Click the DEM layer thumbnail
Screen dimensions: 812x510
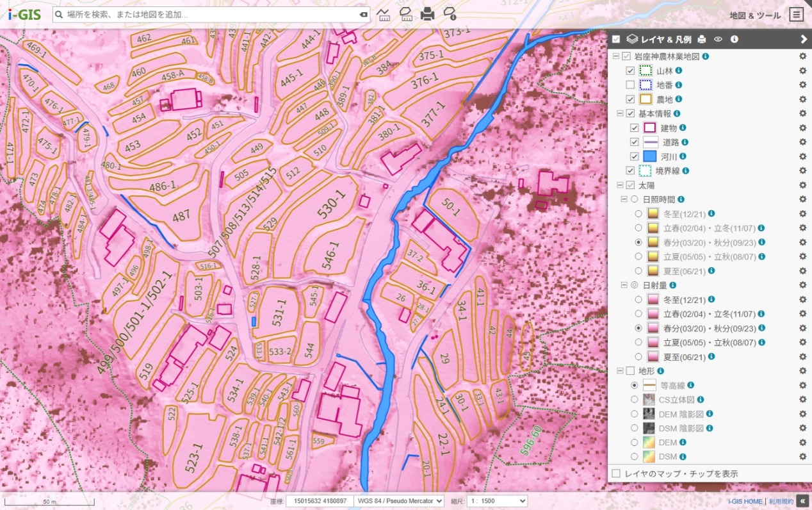pyautogui.click(x=649, y=442)
